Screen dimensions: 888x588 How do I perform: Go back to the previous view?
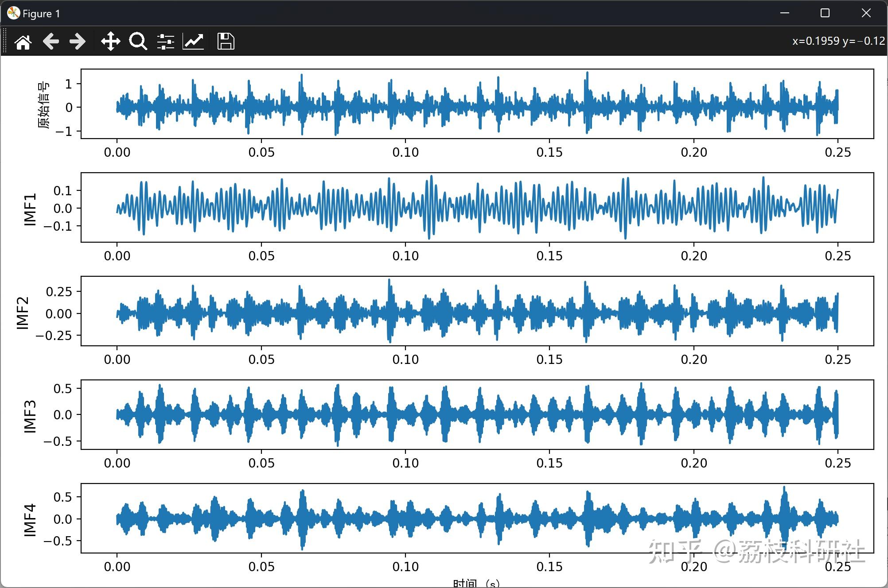click(x=51, y=42)
